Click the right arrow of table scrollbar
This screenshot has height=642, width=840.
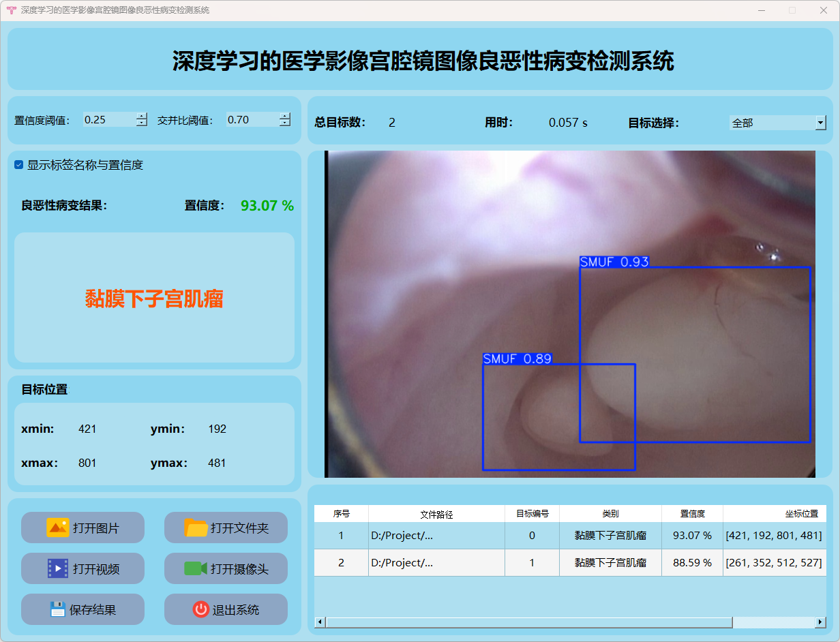click(x=820, y=622)
